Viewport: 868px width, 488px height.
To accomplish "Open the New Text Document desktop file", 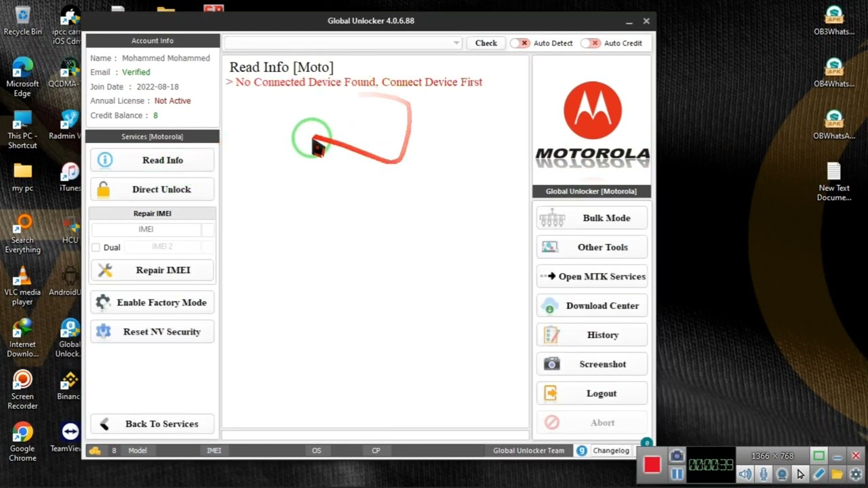I will click(x=834, y=182).
